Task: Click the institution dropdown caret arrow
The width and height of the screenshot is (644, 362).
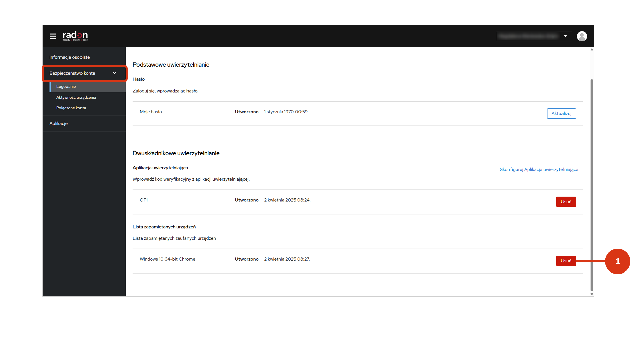Action: point(565,36)
